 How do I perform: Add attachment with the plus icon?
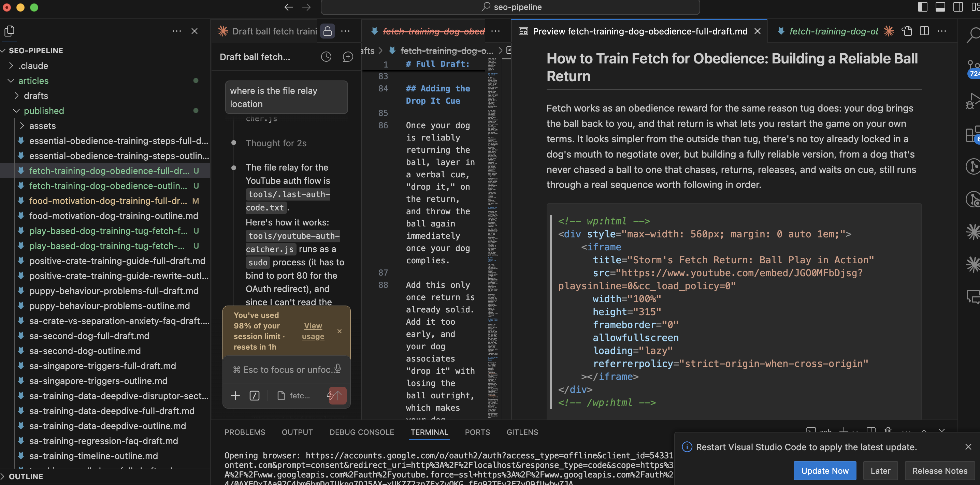(x=235, y=396)
